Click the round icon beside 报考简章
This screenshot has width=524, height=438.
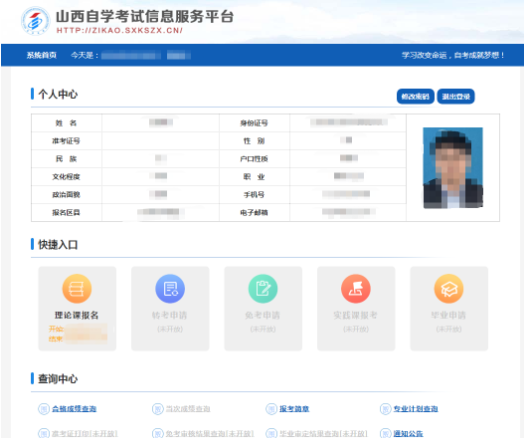pyautogui.click(x=271, y=409)
